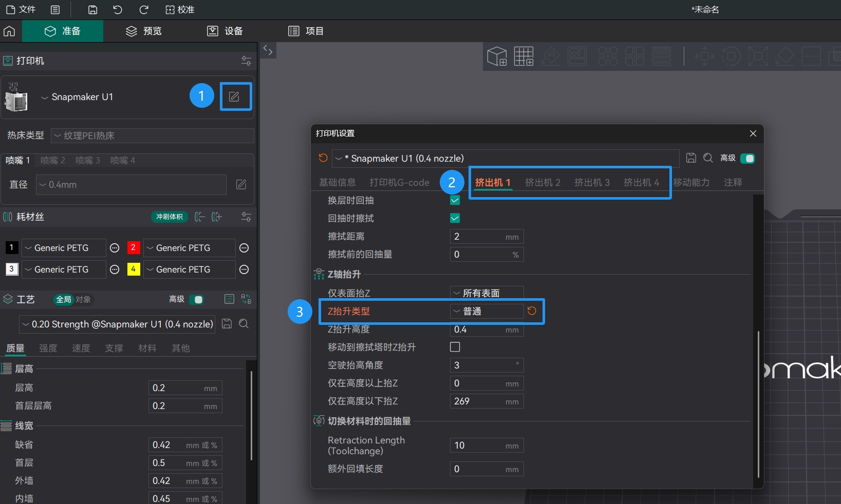
Task: Open the 预览 tab
Action: 144,31
